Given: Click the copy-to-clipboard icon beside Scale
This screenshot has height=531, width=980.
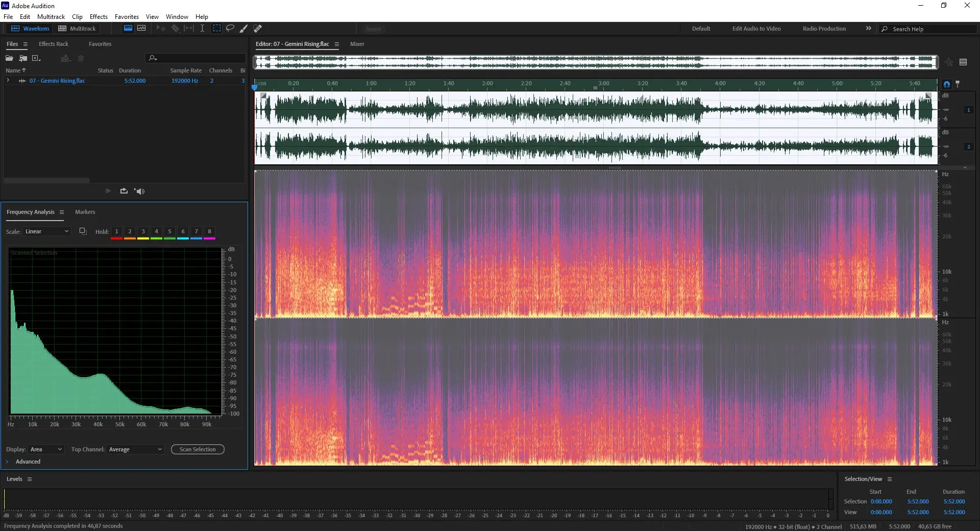Looking at the screenshot, I should [83, 231].
